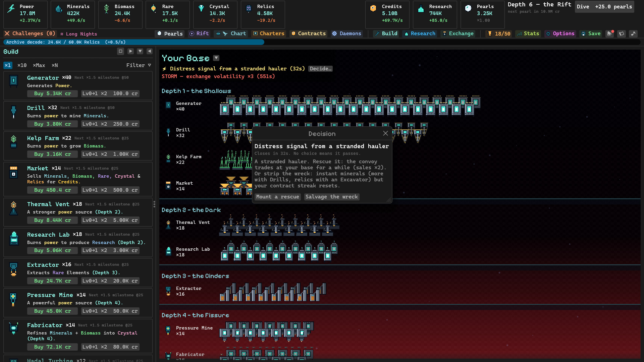Viewport: 644px width, 362px height.
Task: Click the Pressure Mine icon in Build list
Action: pyautogui.click(x=13, y=299)
